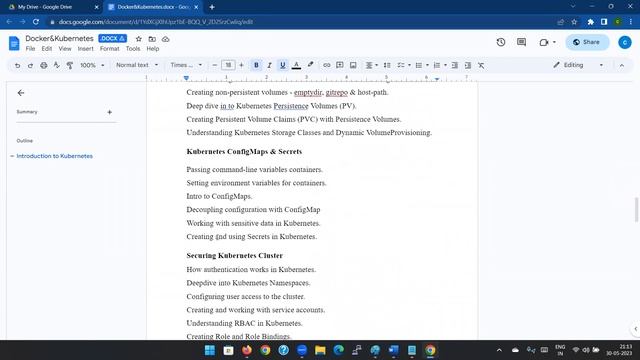Decrease font size with minus button
The image size is (640, 360).
coord(215,65)
